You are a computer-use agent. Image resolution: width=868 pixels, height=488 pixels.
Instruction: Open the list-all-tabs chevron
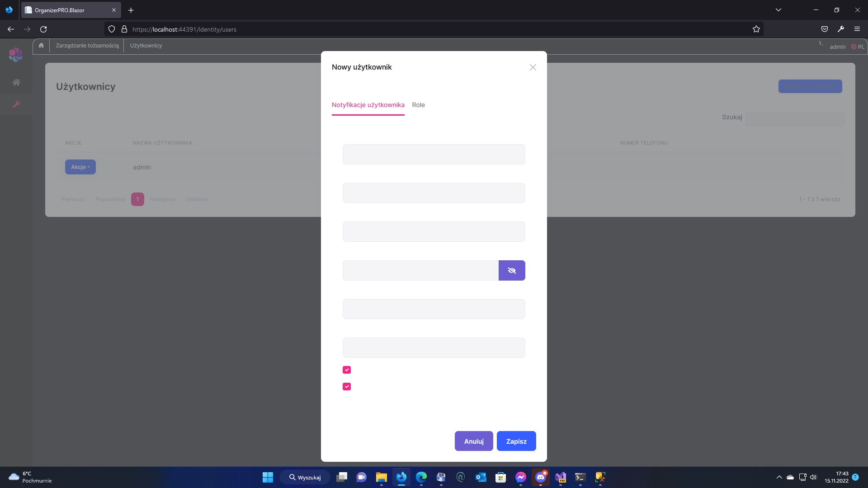[x=778, y=9]
